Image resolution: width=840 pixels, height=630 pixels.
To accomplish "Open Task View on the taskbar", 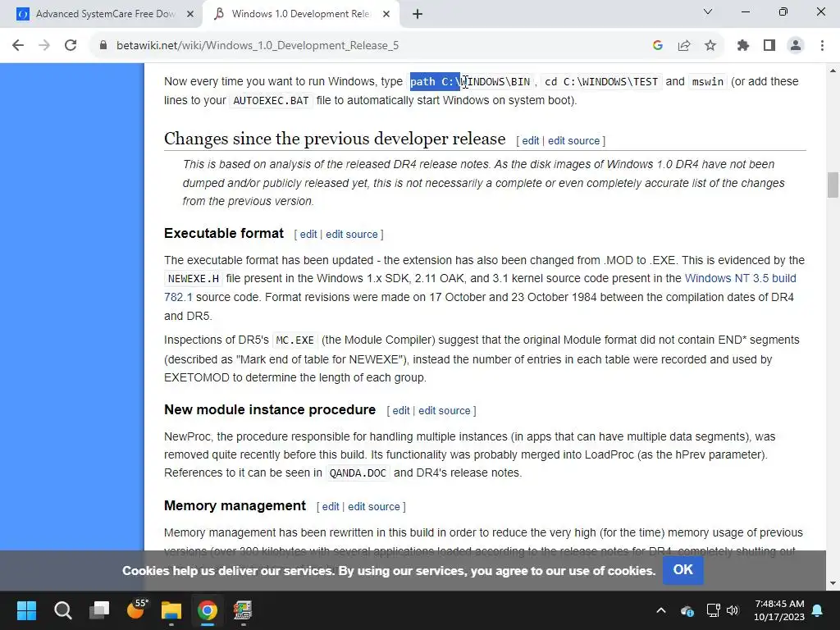I will [99, 610].
